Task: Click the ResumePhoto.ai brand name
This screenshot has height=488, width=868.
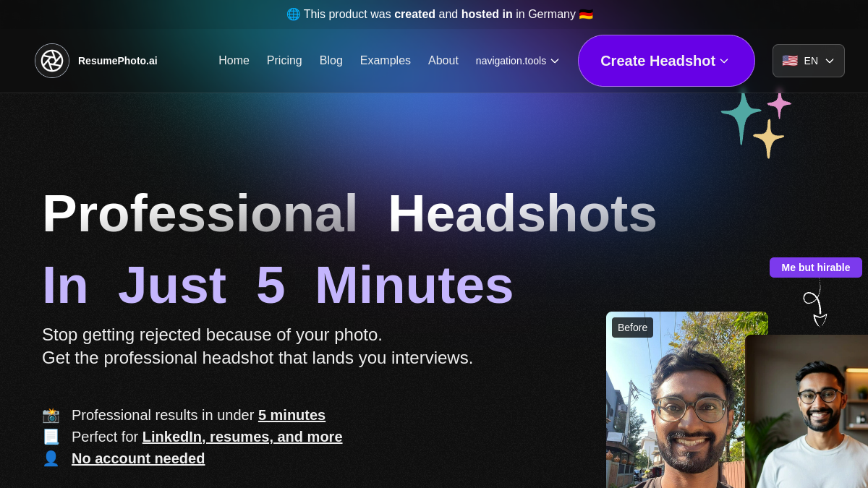Action: 118,61
